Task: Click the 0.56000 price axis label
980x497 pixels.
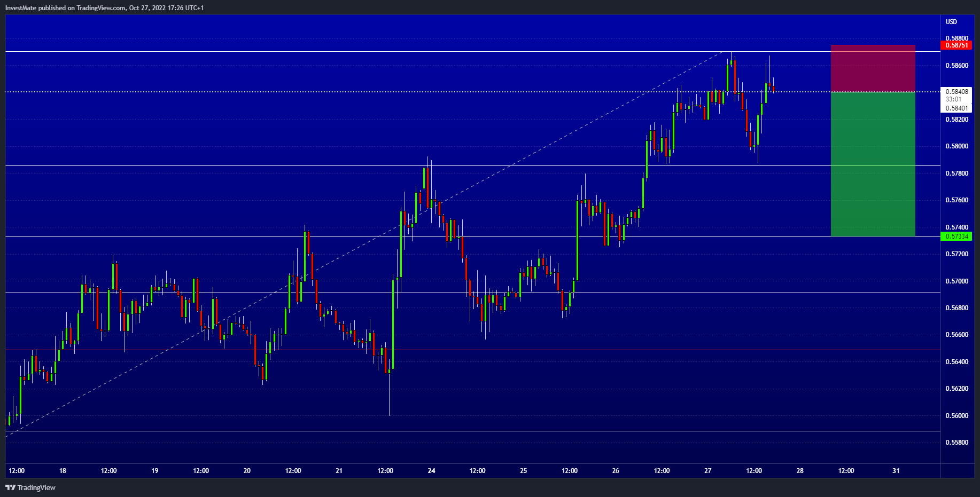Action: [956, 416]
